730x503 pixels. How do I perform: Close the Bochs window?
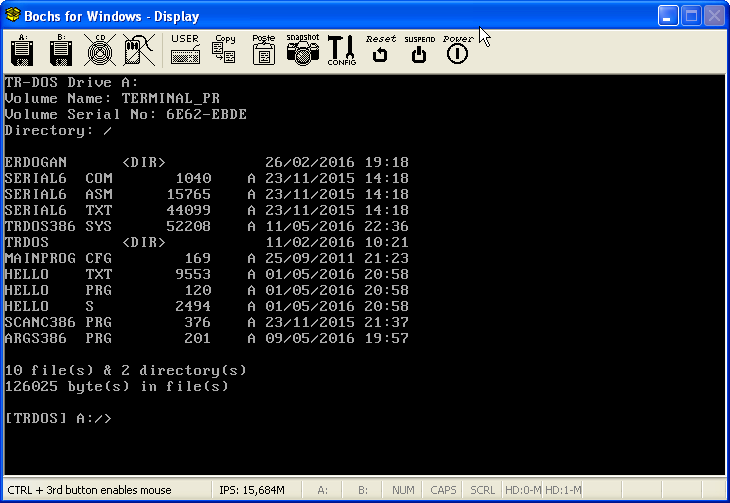coord(714,16)
